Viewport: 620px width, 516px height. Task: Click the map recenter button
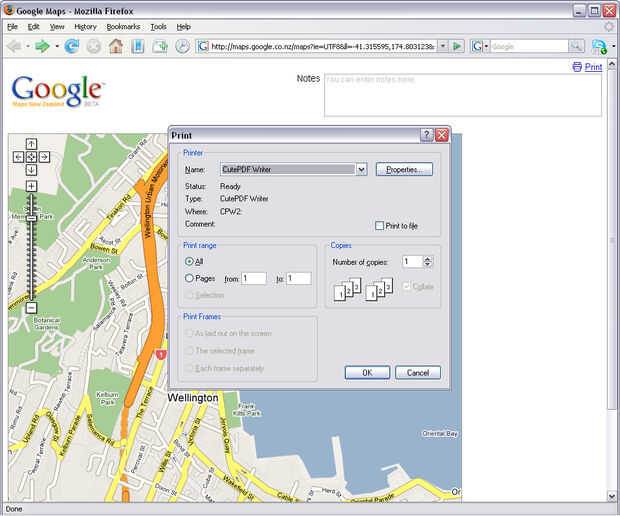[x=31, y=157]
